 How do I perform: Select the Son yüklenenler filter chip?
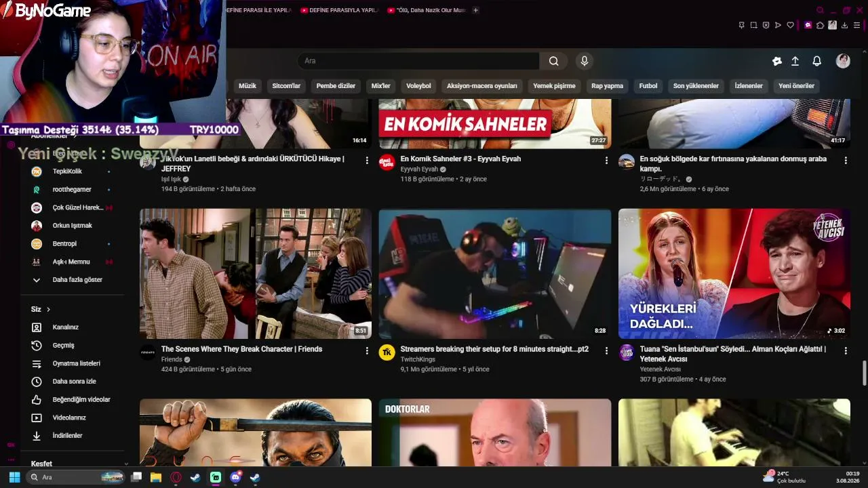(696, 86)
